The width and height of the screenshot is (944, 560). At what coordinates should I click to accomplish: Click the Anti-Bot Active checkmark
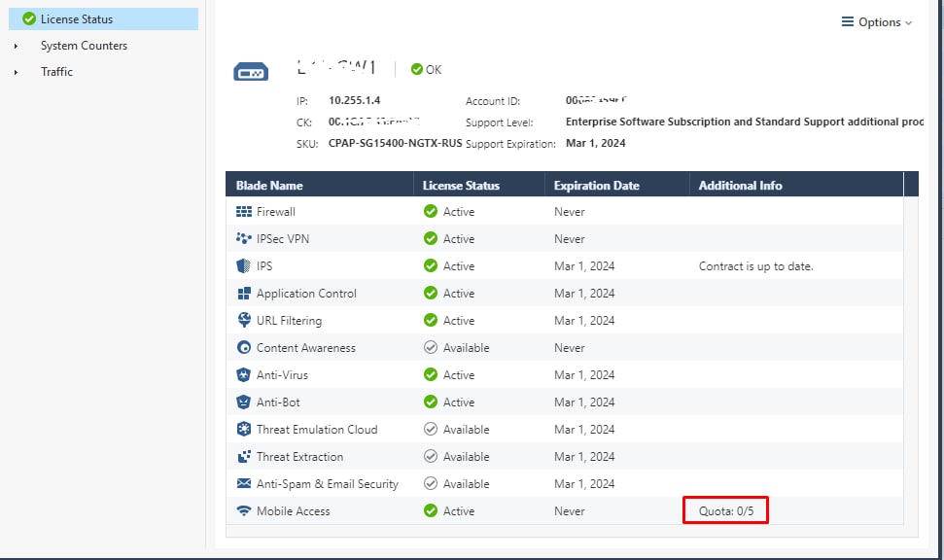tap(431, 402)
